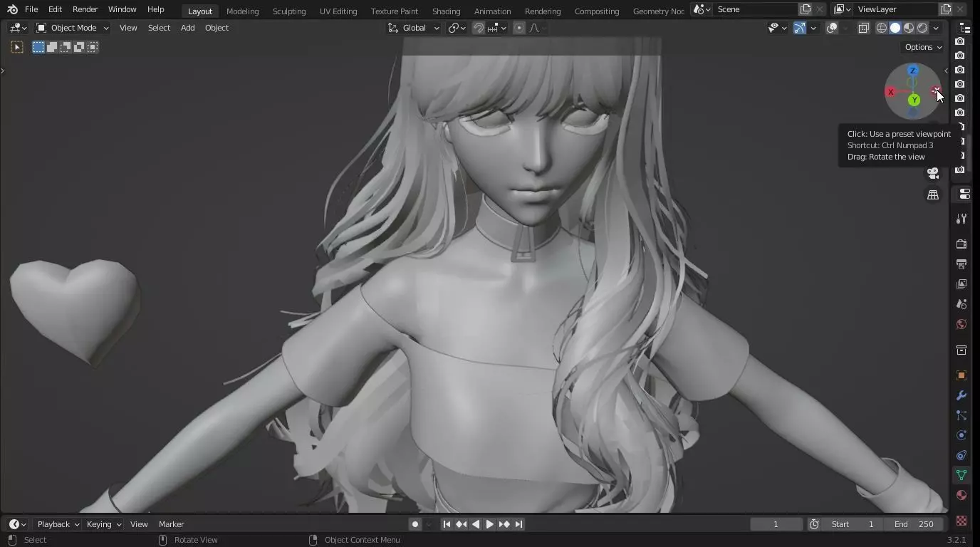
Task: Open the World properties tab
Action: click(961, 324)
